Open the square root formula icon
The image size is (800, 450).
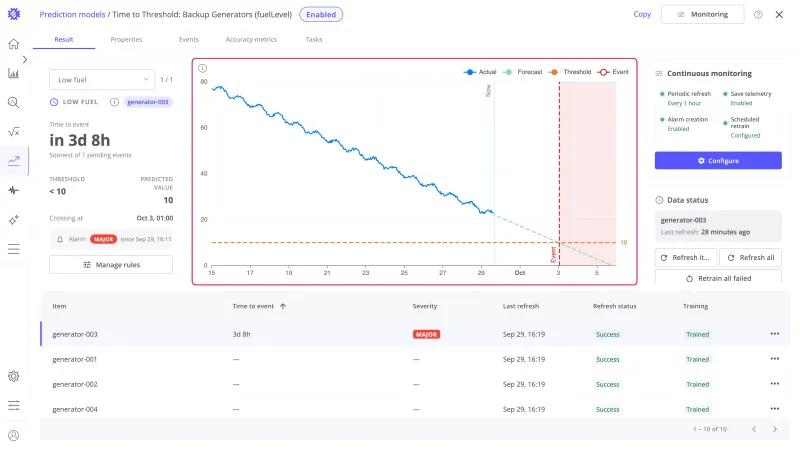(x=14, y=132)
